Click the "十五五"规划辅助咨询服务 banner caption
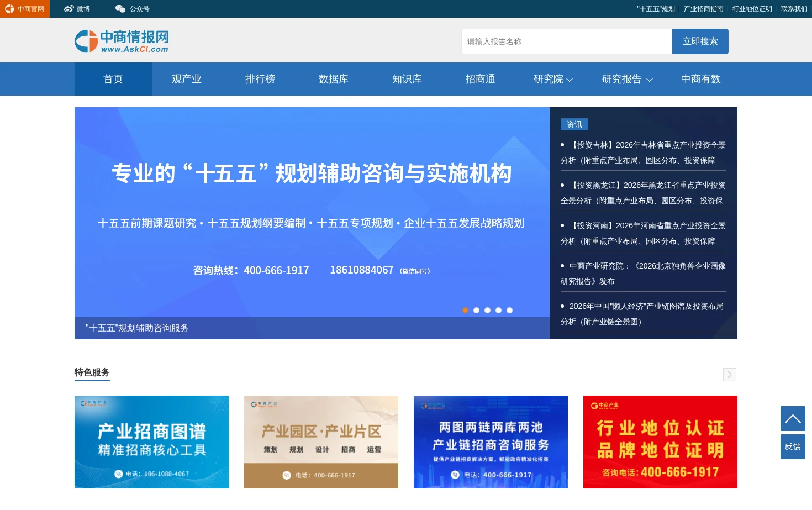812x510 pixels. [x=137, y=328]
